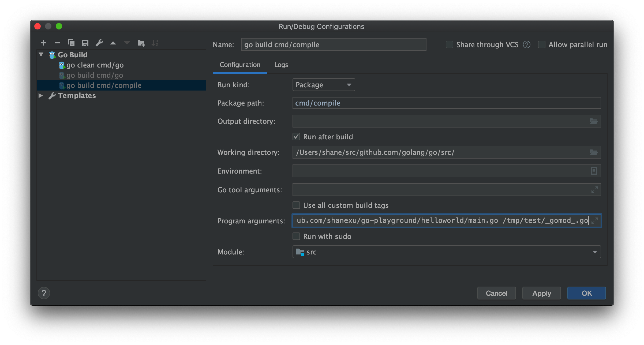Click the save configuration icon

point(85,43)
